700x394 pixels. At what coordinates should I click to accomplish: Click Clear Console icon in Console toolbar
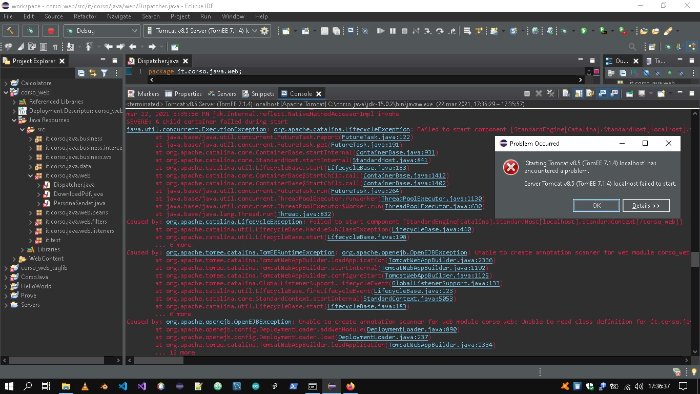coord(566,93)
